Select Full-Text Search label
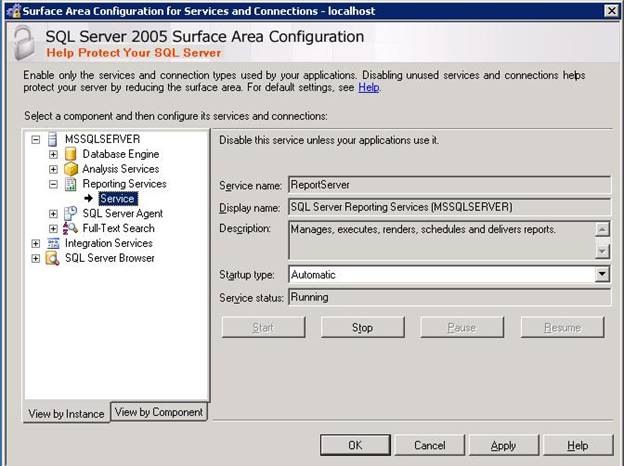The height and width of the screenshot is (466, 624). (119, 228)
